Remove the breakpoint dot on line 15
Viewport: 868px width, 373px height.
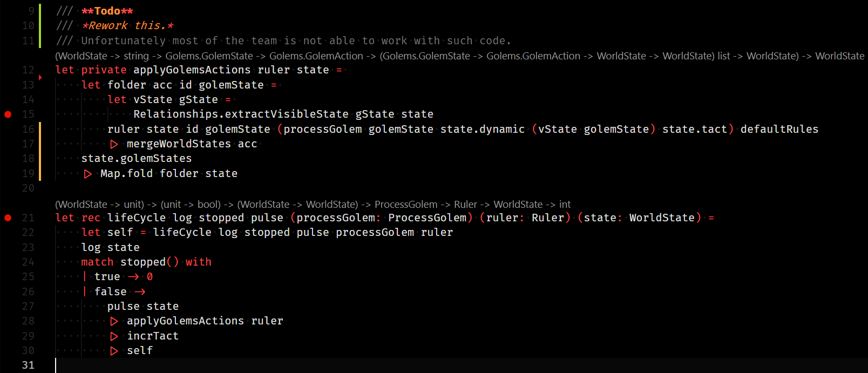(x=8, y=114)
